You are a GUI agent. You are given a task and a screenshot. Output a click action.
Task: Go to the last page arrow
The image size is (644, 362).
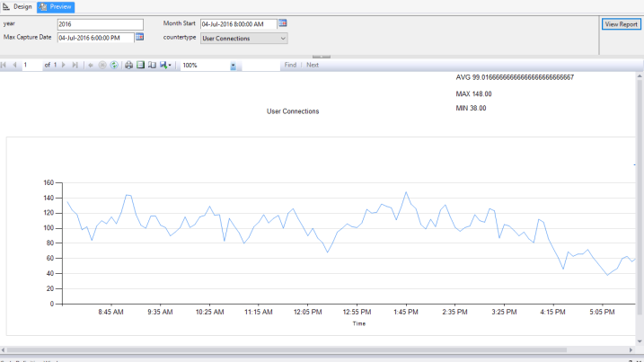point(75,66)
